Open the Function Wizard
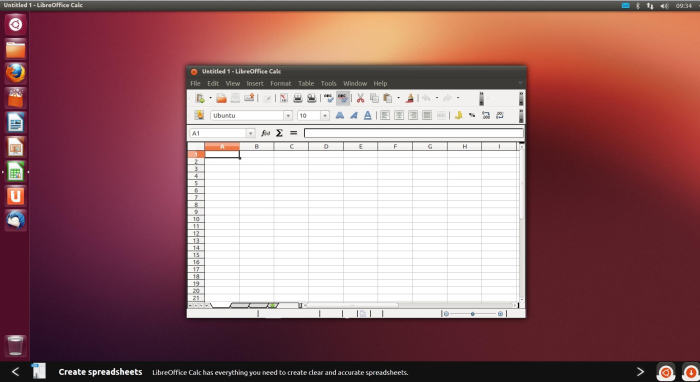 tap(266, 133)
